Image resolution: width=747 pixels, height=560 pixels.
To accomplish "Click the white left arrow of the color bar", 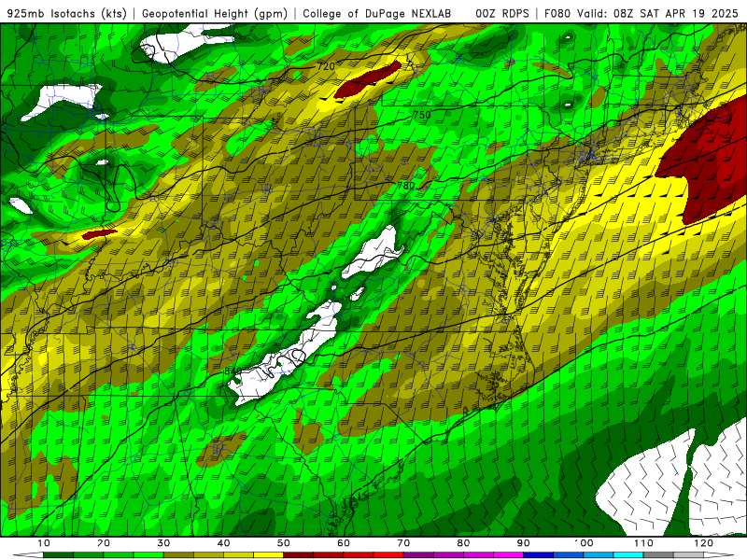I will point(29,555).
